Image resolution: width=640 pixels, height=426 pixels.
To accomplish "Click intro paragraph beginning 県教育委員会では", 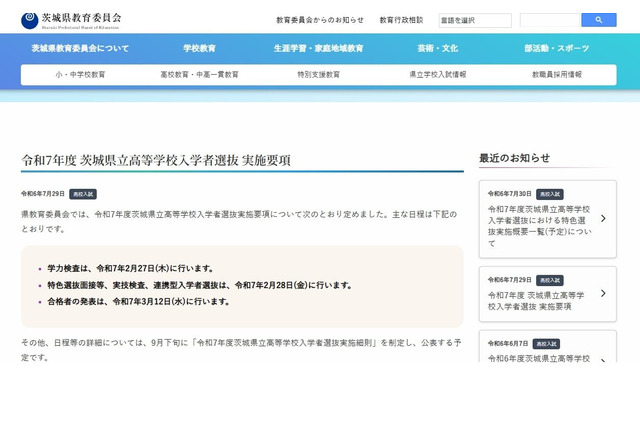I will [x=239, y=222].
